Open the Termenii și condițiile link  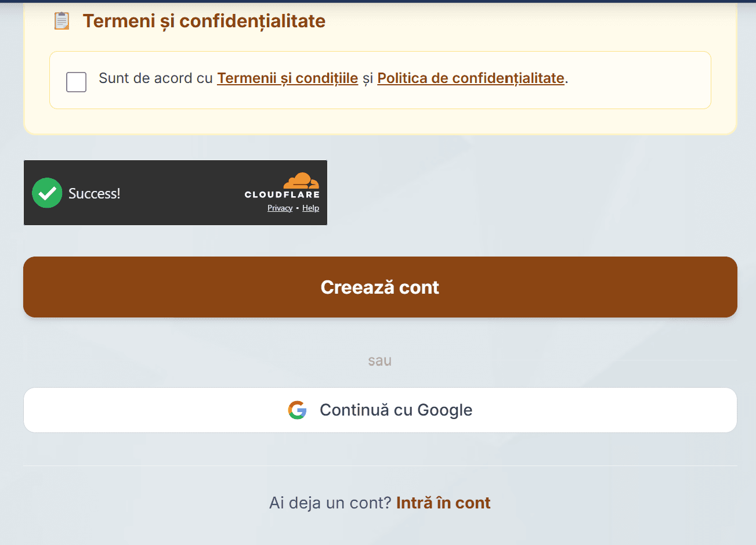288,78
